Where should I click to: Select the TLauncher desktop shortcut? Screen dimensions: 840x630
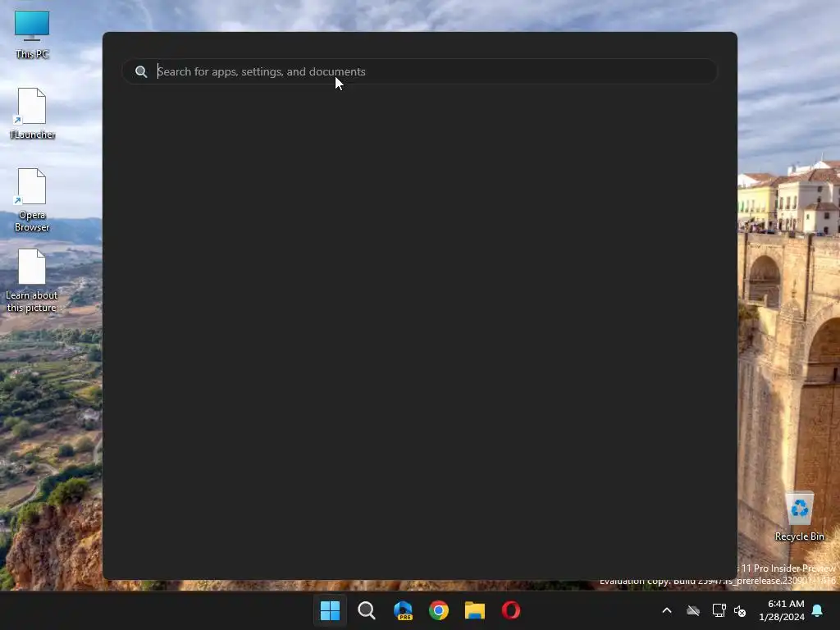[32, 113]
